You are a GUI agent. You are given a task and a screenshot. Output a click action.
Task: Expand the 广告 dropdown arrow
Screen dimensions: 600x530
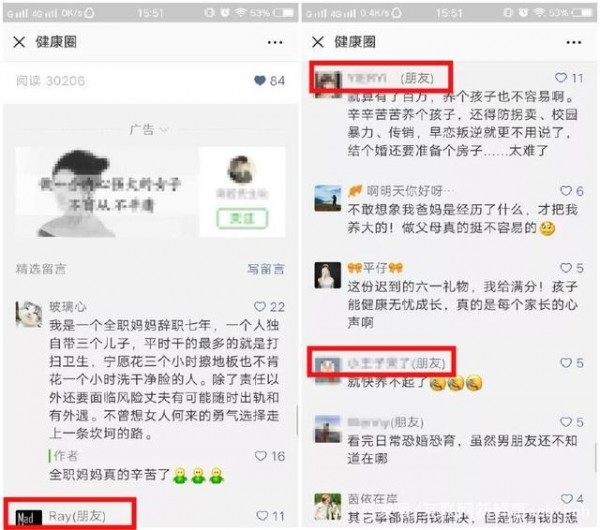tap(164, 130)
